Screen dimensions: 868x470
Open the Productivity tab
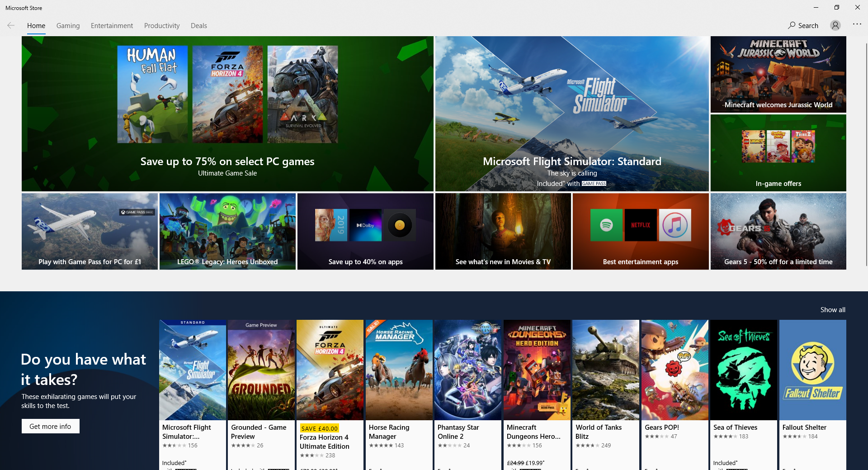(x=162, y=26)
